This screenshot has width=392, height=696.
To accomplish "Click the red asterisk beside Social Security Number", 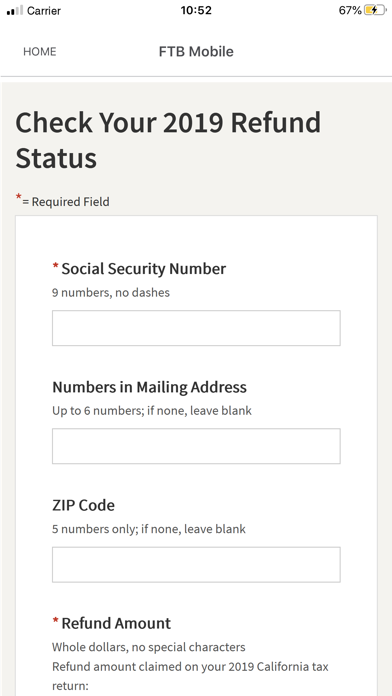I will 55,266.
